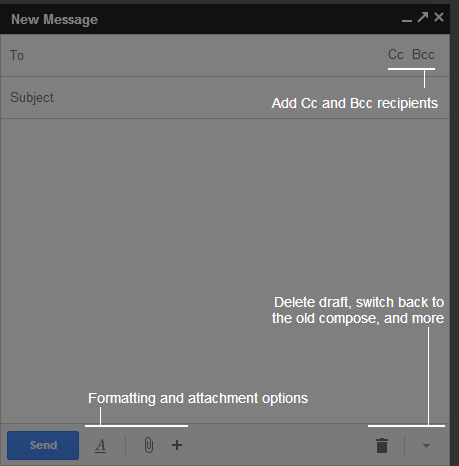Minimize the New Message compose window

click(x=407, y=19)
